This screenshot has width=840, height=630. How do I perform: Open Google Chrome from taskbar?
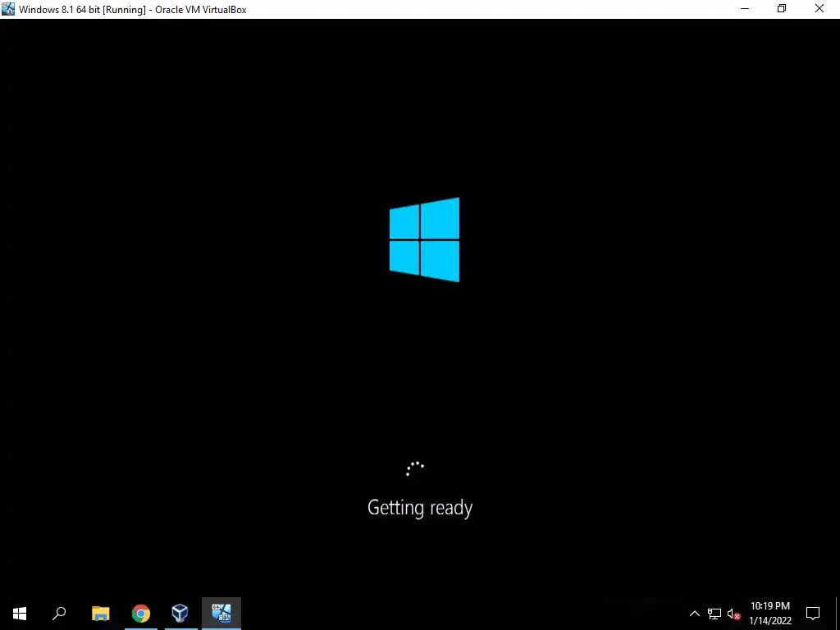pyautogui.click(x=141, y=614)
